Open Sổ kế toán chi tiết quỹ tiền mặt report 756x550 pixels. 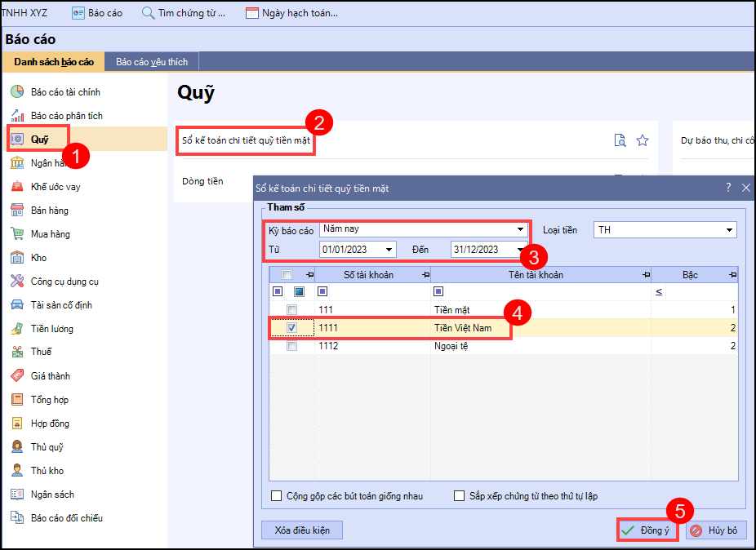[246, 141]
